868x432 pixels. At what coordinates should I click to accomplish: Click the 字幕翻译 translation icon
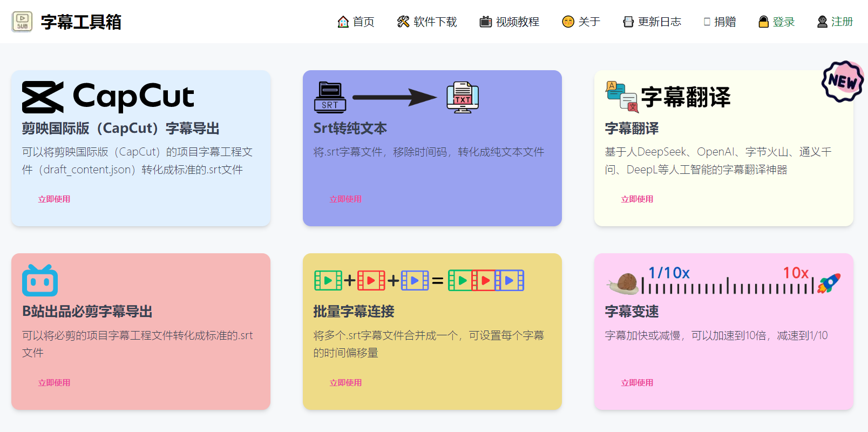pyautogui.click(x=622, y=97)
